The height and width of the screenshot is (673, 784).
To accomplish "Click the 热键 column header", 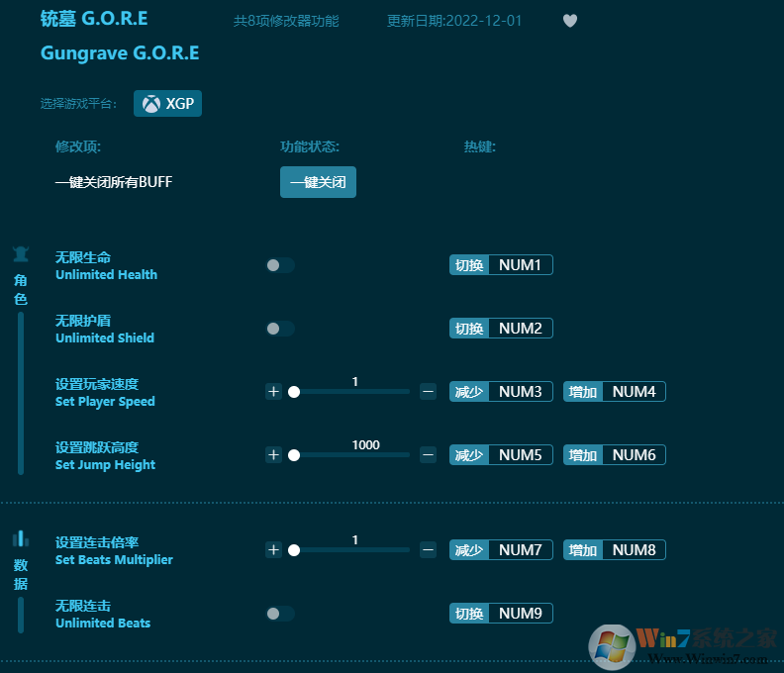I will pos(479,146).
